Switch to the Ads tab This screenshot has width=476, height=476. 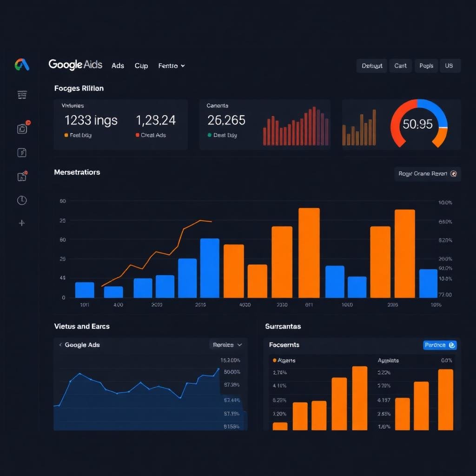pyautogui.click(x=118, y=66)
